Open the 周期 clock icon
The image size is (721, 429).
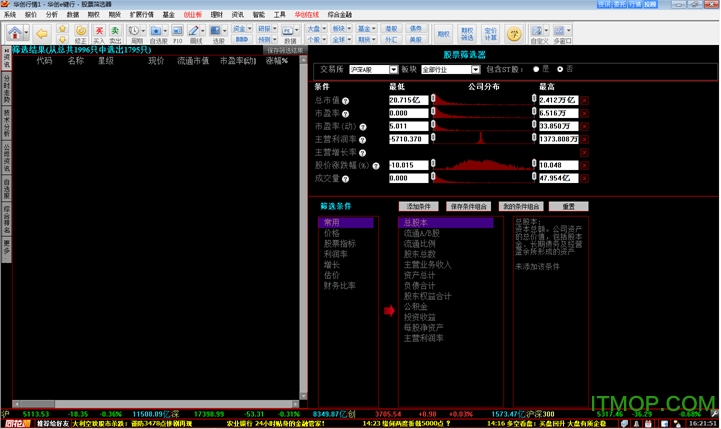(x=133, y=31)
